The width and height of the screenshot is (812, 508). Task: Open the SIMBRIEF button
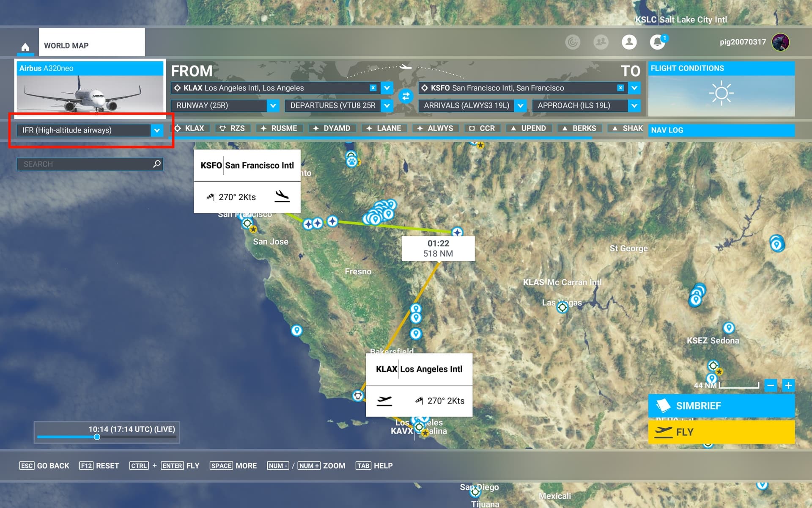721,406
